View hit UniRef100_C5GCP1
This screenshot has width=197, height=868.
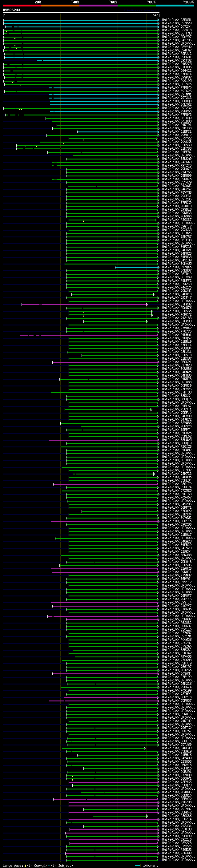pyautogui.click(x=176, y=362)
